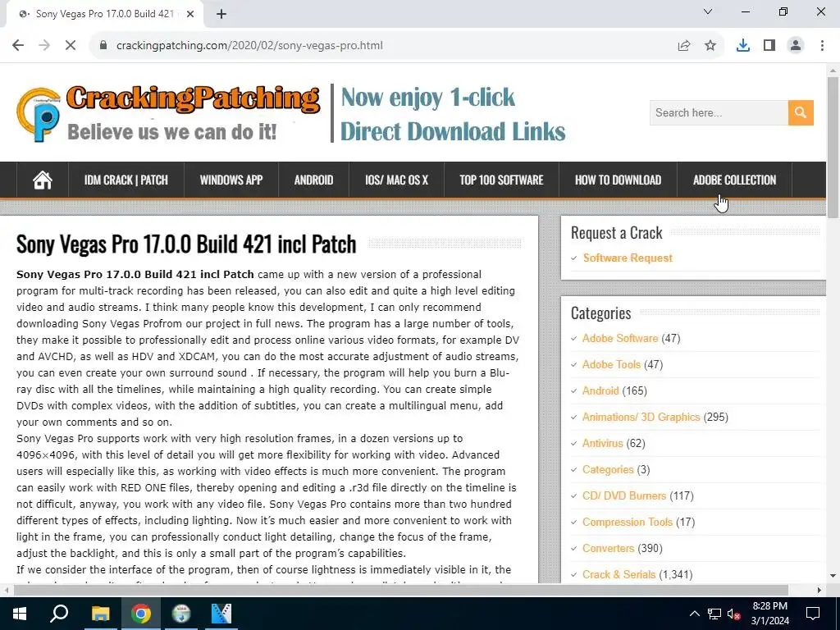
Task: Click the vertical scrollbar thumb
Action: (x=833, y=148)
